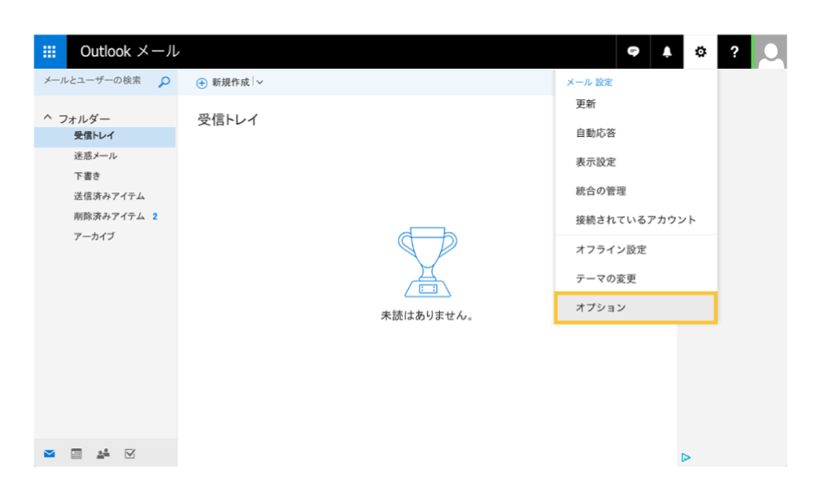Click the search magnifier icon

(x=164, y=82)
